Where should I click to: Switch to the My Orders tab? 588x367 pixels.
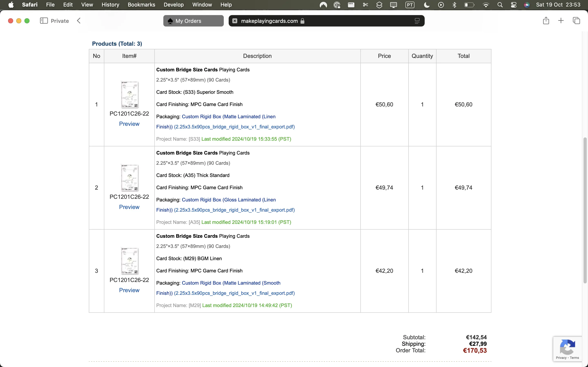(193, 21)
